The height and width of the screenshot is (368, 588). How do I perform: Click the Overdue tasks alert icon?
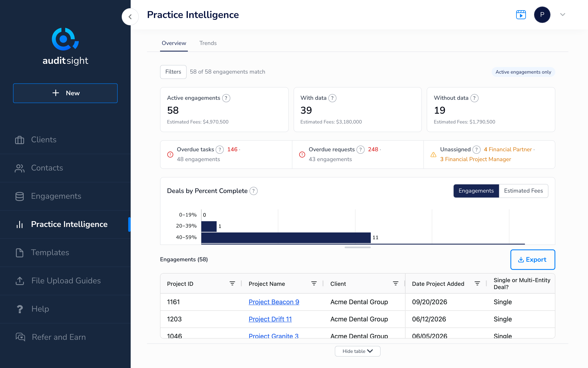[170, 155]
